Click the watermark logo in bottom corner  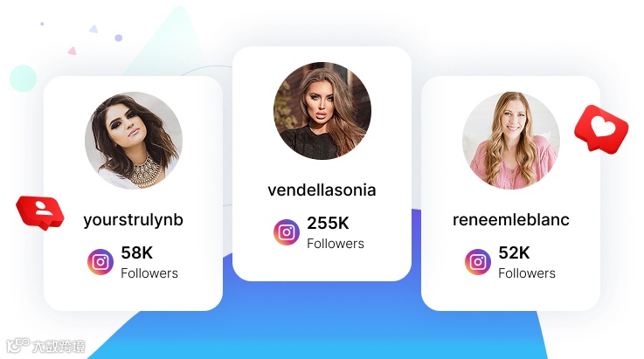coord(45,345)
